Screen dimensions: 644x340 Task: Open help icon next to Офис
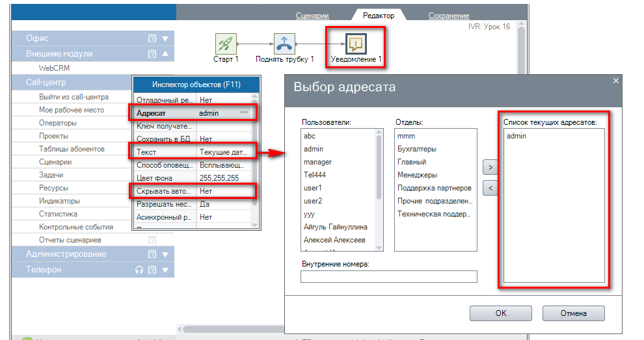coord(152,38)
